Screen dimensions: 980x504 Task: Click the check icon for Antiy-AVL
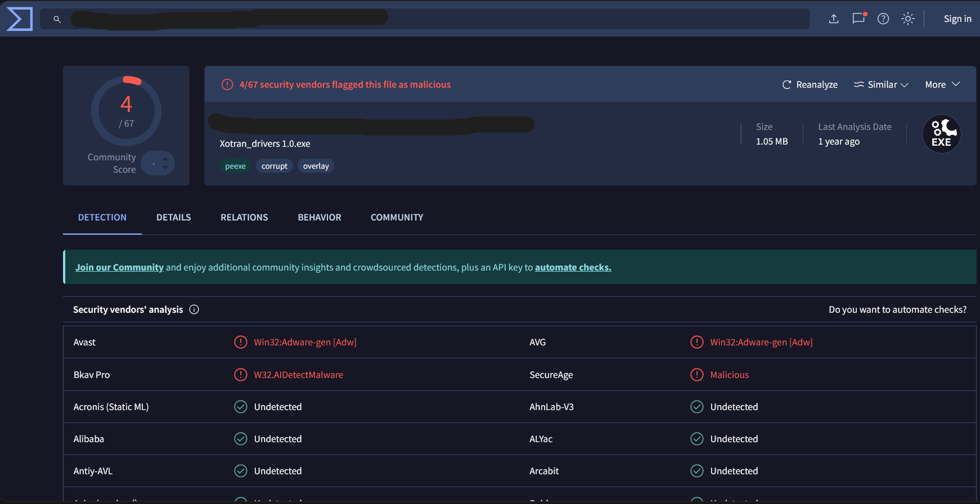pos(241,471)
